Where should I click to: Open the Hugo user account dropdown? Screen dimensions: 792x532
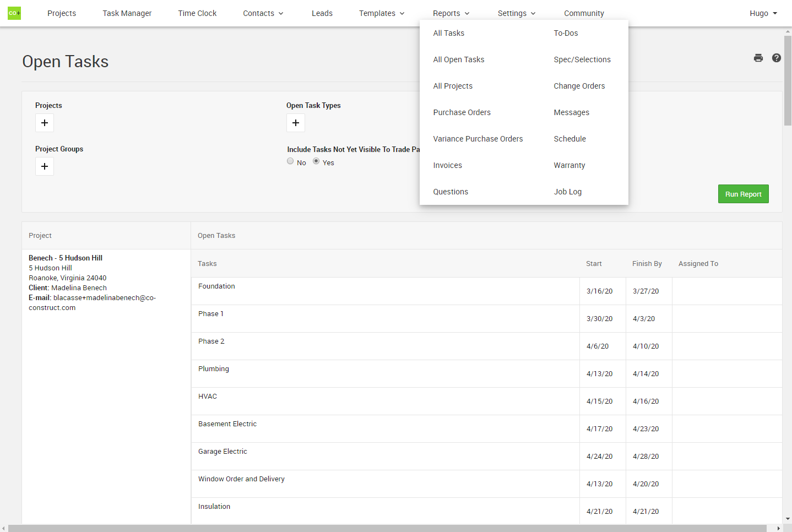pyautogui.click(x=763, y=13)
